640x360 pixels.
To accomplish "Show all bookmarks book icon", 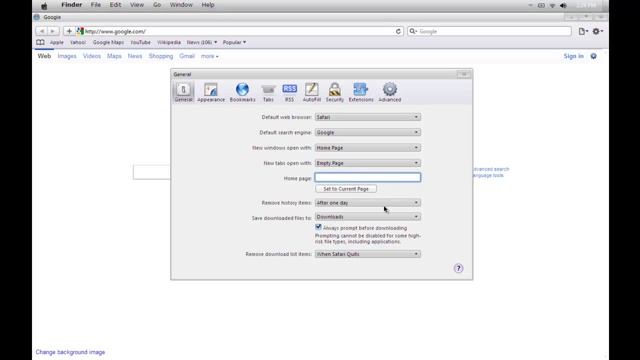I will coord(40,42).
